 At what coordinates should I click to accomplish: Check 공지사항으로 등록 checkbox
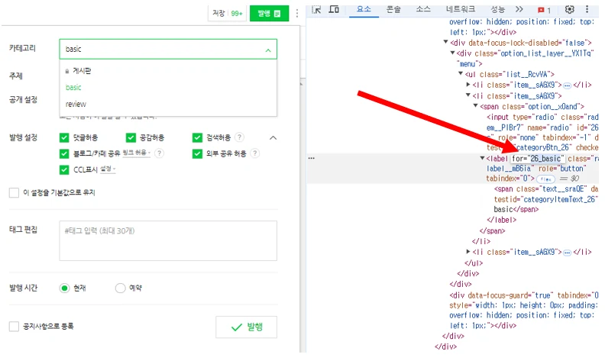pos(14,327)
